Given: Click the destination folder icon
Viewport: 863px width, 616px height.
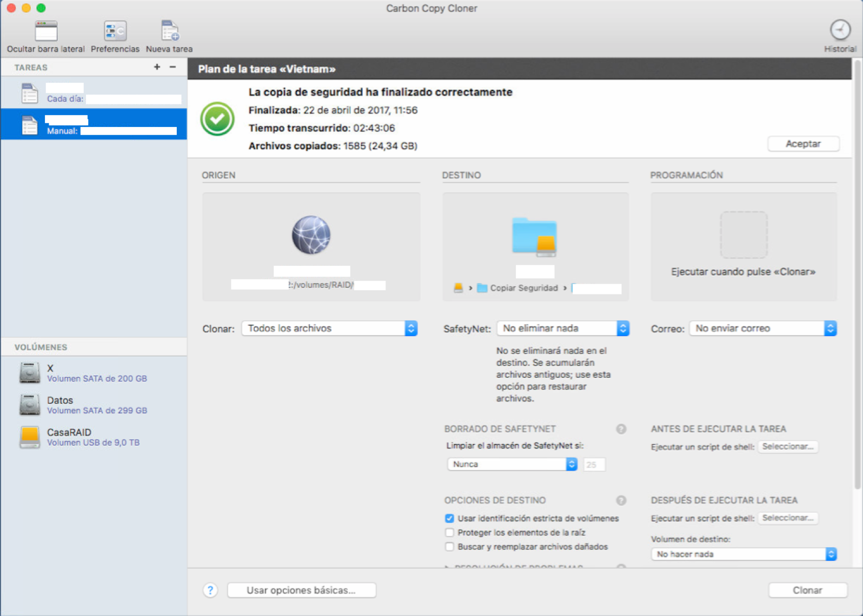Looking at the screenshot, I should (535, 237).
